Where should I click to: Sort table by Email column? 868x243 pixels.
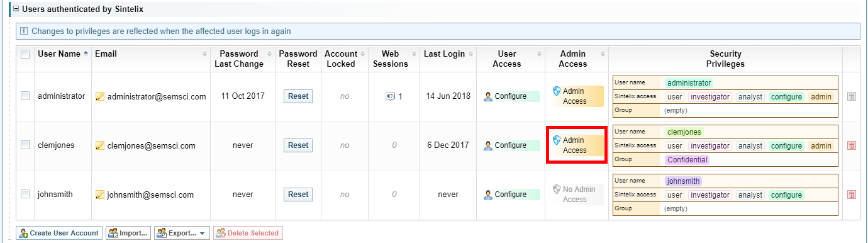click(151, 54)
